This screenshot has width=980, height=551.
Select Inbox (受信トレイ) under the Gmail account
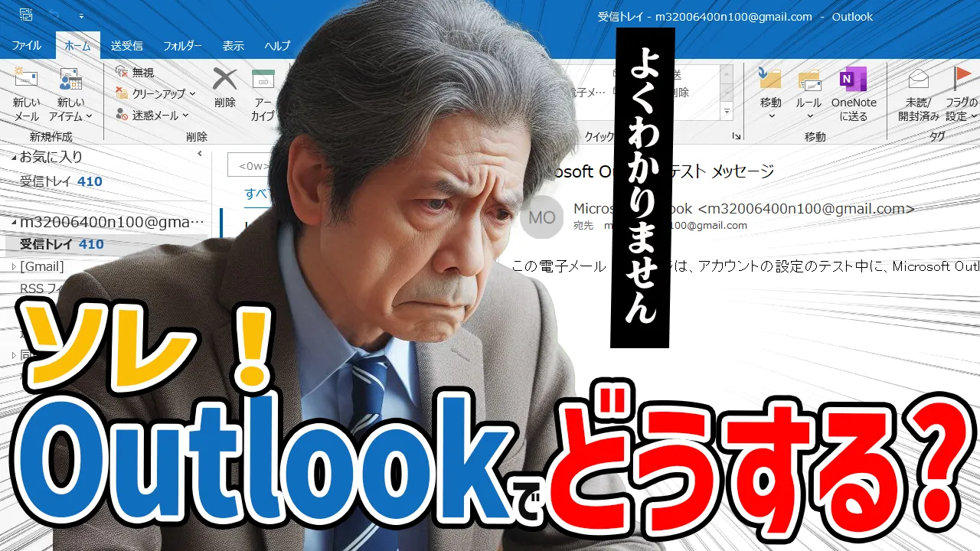coord(52,244)
